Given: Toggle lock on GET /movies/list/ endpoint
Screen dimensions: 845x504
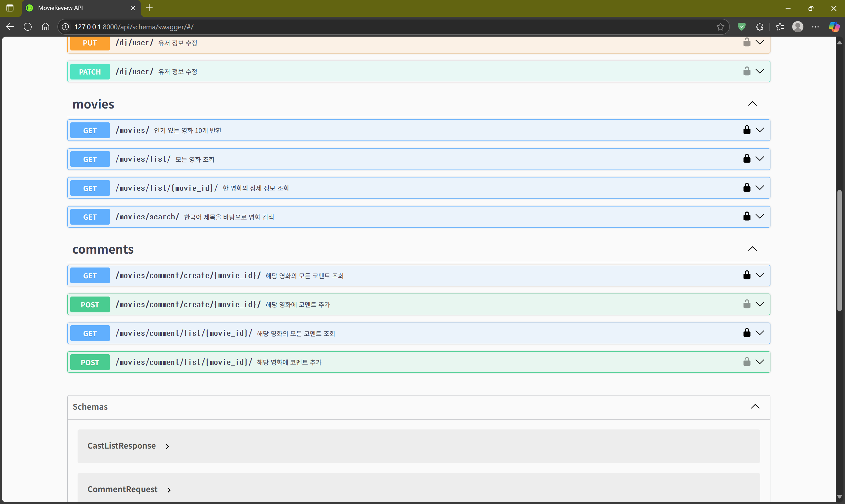Looking at the screenshot, I should (746, 159).
